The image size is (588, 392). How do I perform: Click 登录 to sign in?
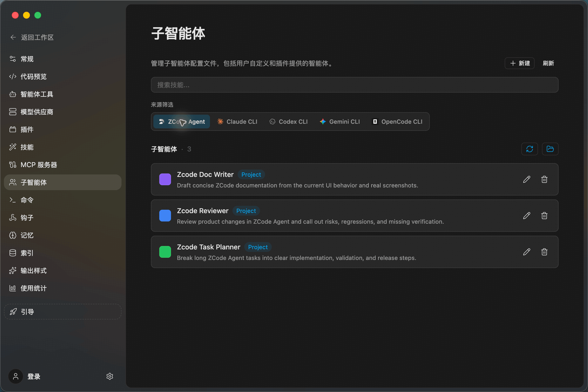tap(34, 377)
